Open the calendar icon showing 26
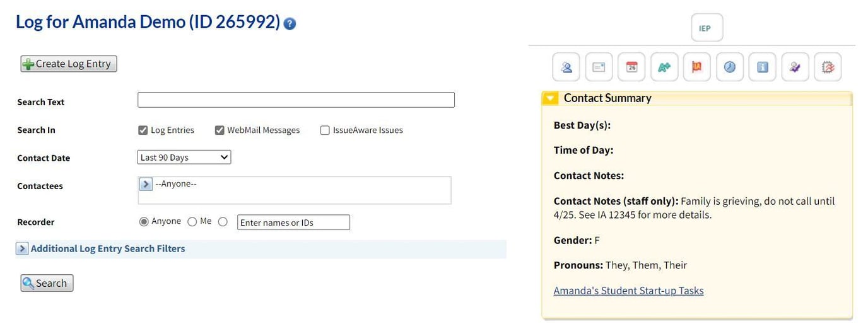 [631, 67]
